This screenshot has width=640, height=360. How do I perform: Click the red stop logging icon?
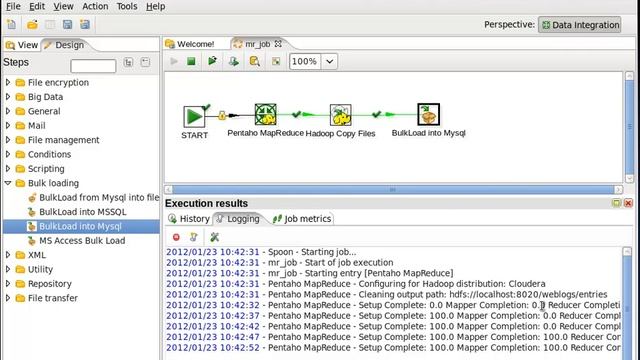coord(176,237)
